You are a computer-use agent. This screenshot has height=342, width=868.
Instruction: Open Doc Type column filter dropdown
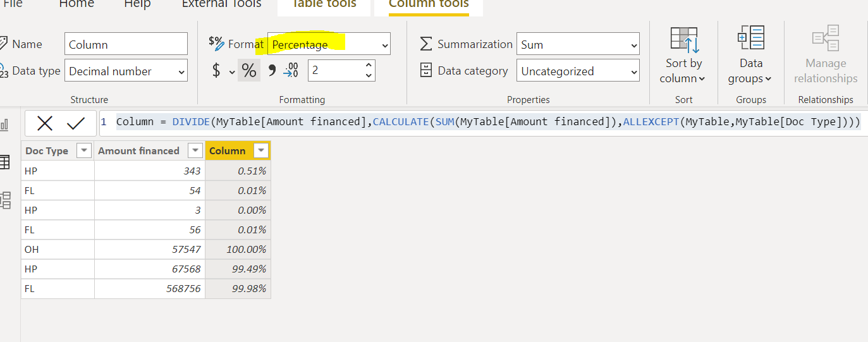pyautogui.click(x=83, y=150)
